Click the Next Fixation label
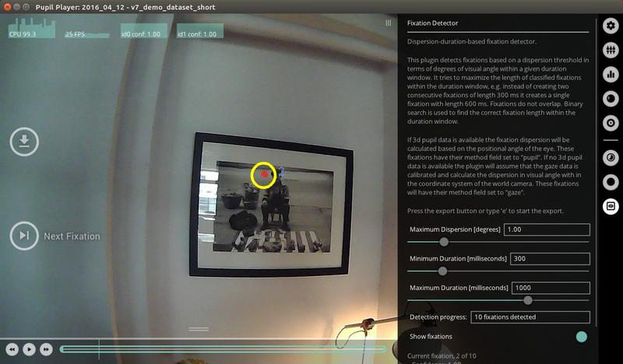 tap(72, 236)
